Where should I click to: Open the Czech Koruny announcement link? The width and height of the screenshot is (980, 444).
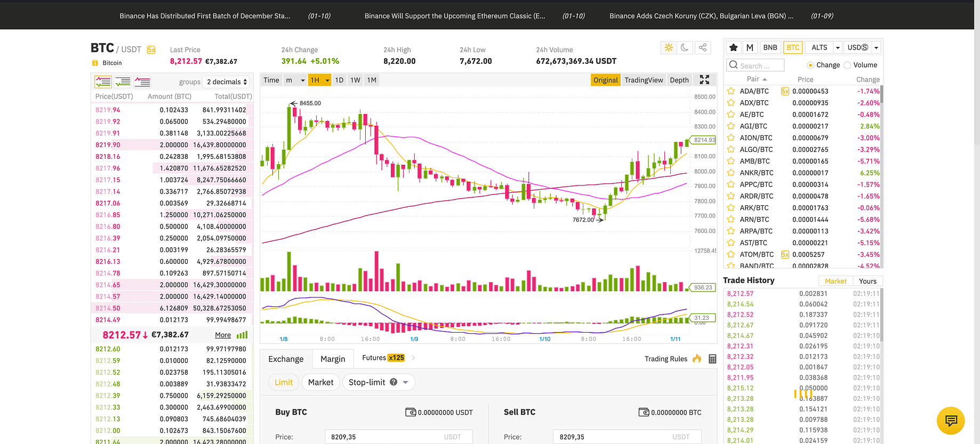(701, 16)
